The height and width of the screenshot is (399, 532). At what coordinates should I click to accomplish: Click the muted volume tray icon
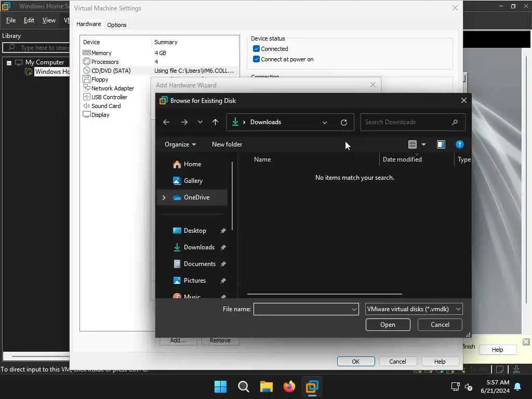click(469, 387)
